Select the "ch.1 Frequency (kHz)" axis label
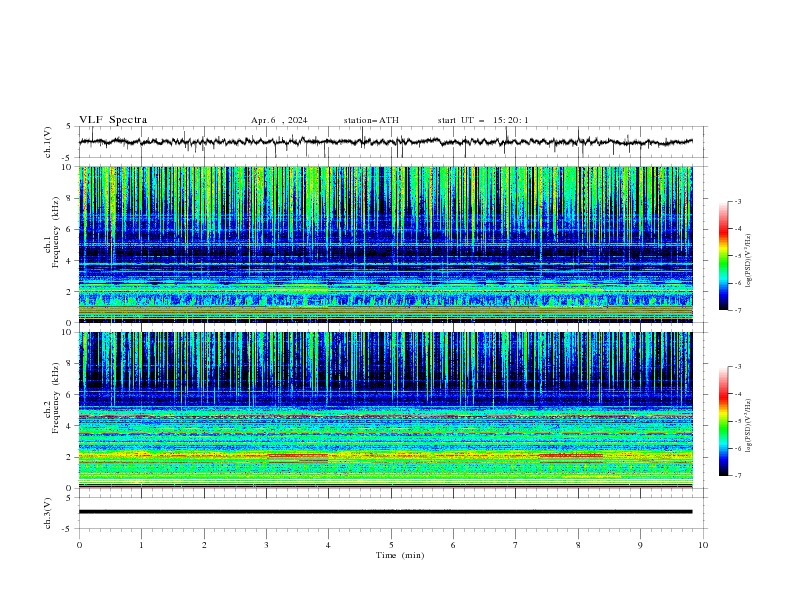The height and width of the screenshot is (612, 792). (52, 231)
